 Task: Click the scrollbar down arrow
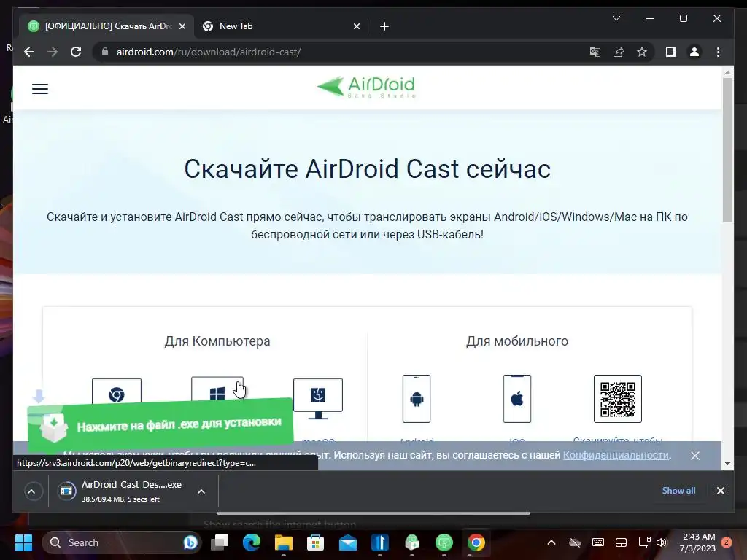(727, 463)
